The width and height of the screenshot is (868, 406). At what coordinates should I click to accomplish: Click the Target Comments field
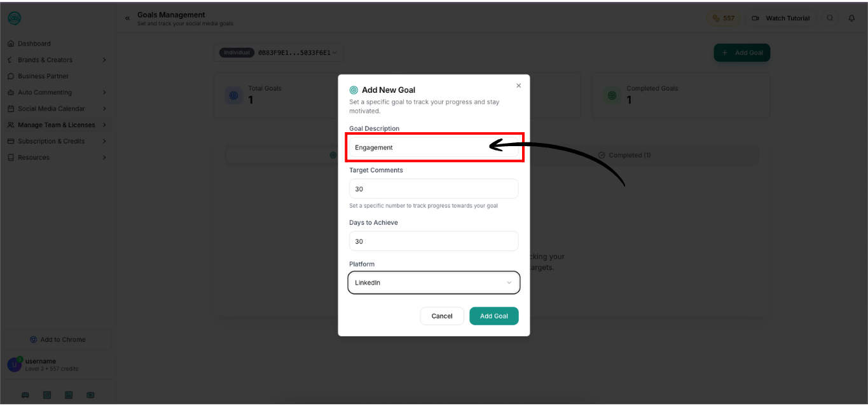coord(434,189)
